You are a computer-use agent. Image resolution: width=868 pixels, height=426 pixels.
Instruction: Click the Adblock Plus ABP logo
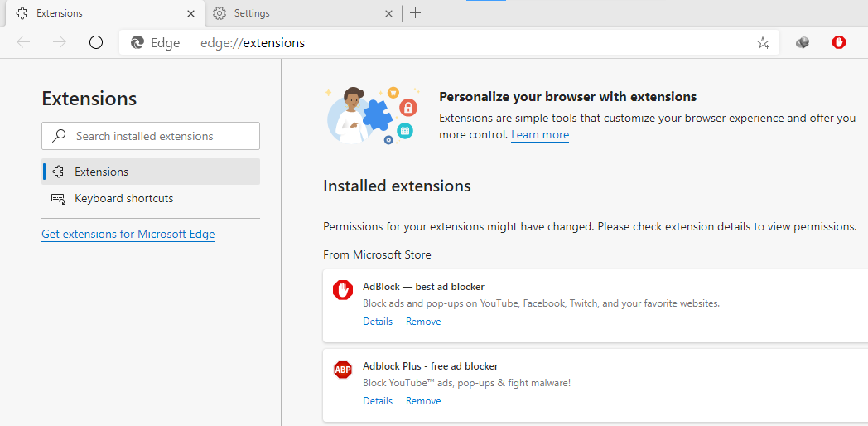click(343, 370)
